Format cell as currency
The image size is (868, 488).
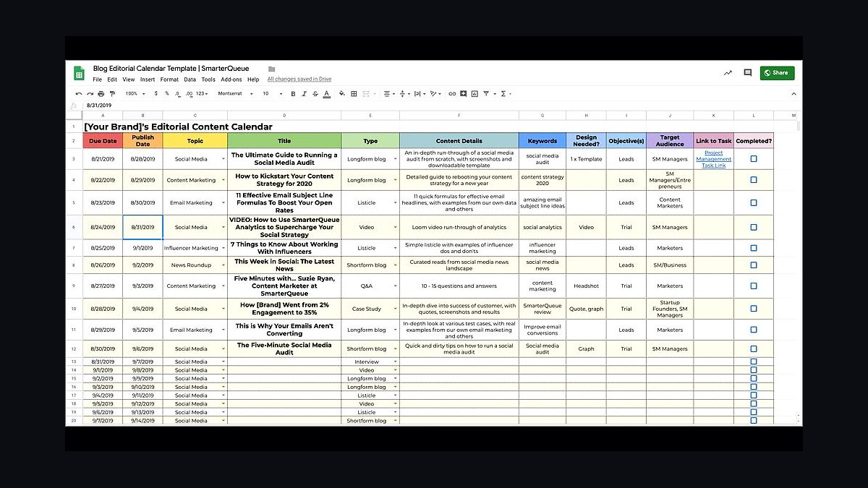156,93
